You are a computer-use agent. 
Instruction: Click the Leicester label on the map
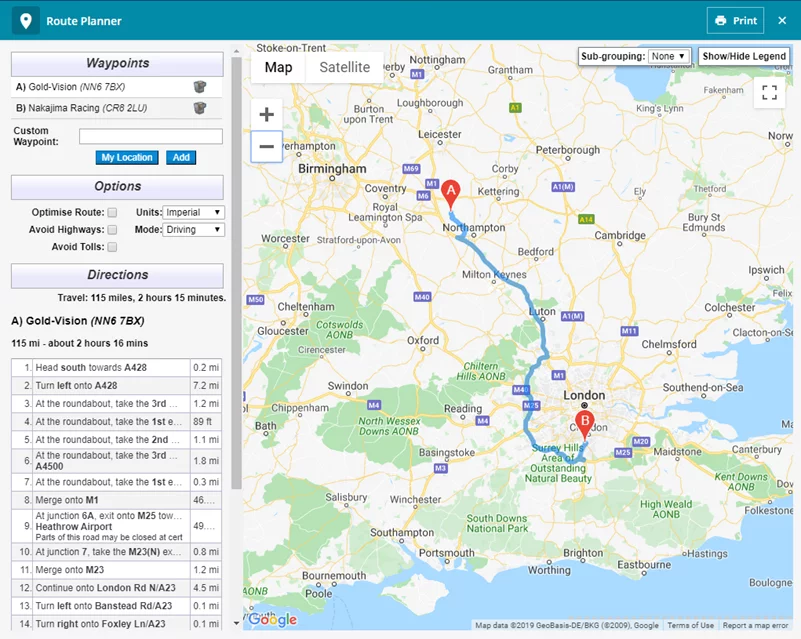click(x=440, y=134)
